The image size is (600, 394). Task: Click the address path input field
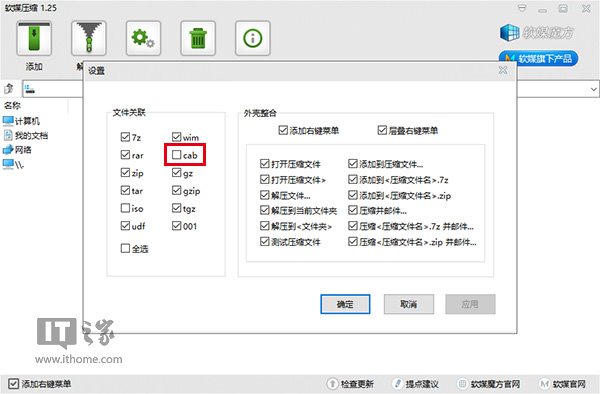click(x=310, y=89)
